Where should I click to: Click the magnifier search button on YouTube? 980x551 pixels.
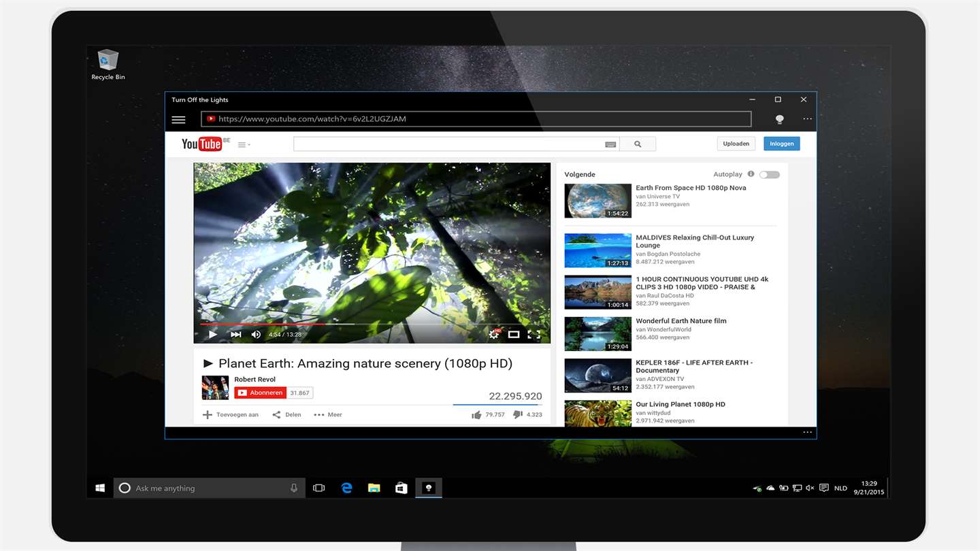638,144
